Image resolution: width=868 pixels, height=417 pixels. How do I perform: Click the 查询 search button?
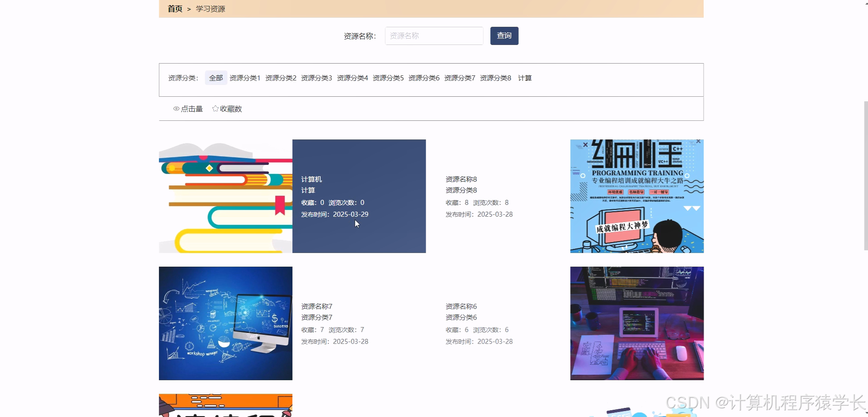tap(504, 36)
